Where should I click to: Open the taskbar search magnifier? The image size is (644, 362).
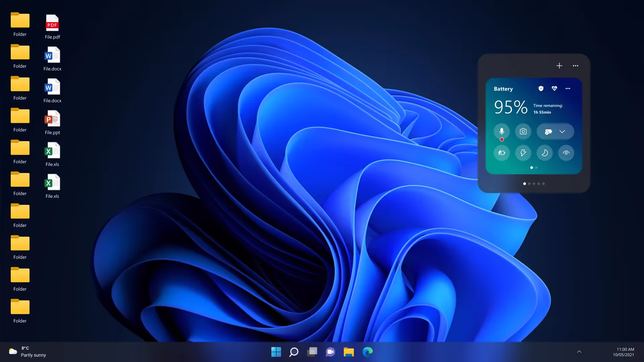(x=294, y=352)
